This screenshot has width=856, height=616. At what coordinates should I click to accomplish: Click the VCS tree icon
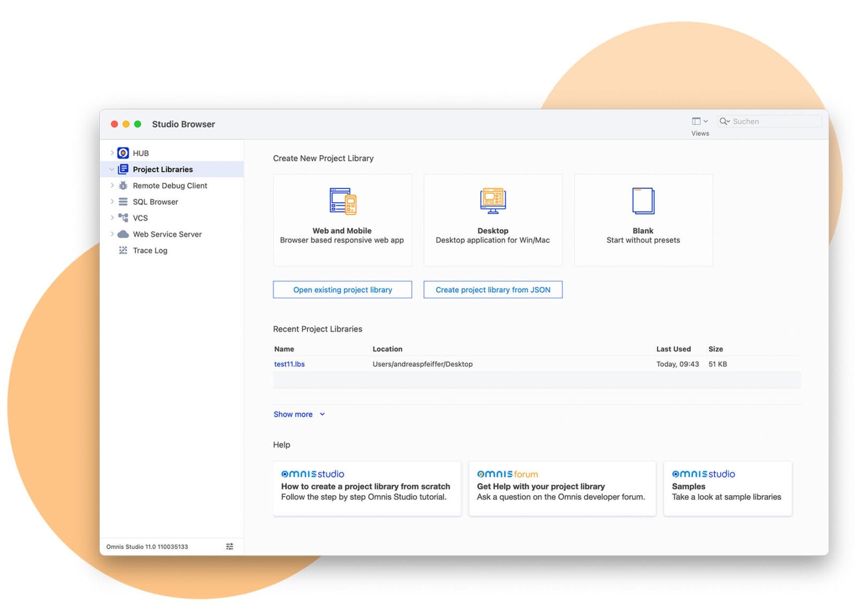(123, 218)
